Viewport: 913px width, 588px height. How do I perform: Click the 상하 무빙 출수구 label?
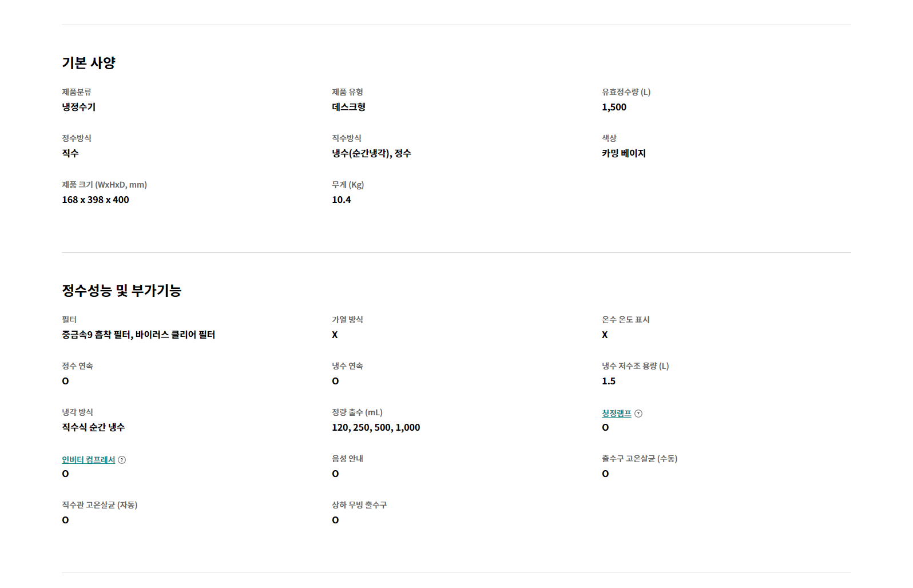(x=359, y=505)
